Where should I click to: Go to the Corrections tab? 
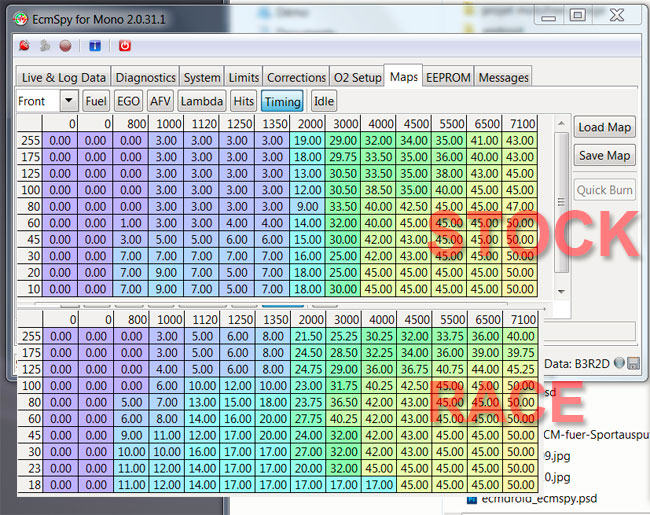point(296,77)
